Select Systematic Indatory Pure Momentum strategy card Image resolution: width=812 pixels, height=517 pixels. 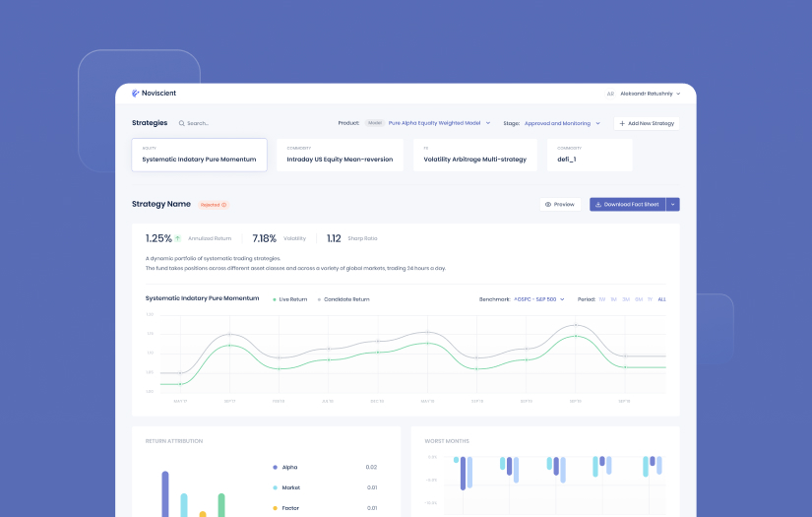(x=200, y=155)
